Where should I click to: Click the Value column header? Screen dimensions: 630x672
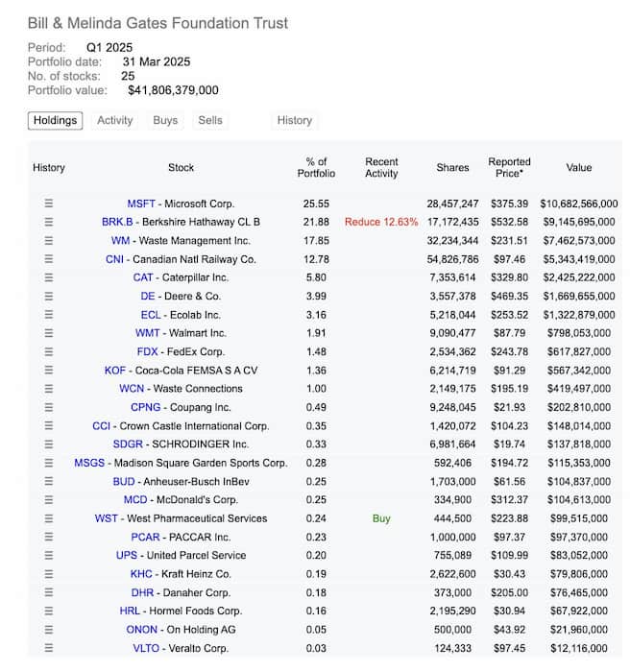[x=578, y=167]
